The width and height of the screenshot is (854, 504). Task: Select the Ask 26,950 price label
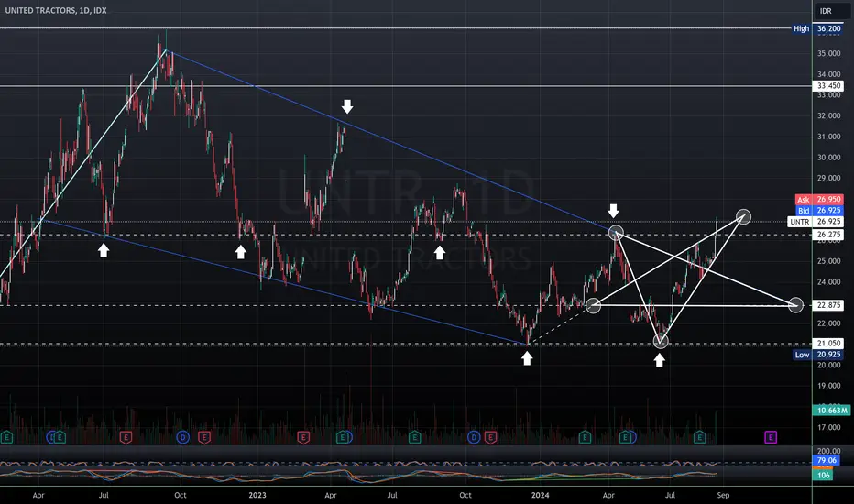[x=820, y=200]
